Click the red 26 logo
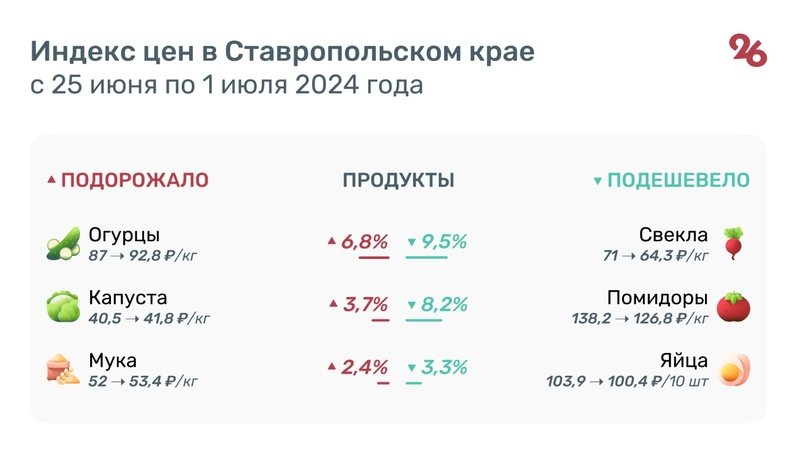Viewport: 800px width, 452px height. pyautogui.click(x=748, y=50)
